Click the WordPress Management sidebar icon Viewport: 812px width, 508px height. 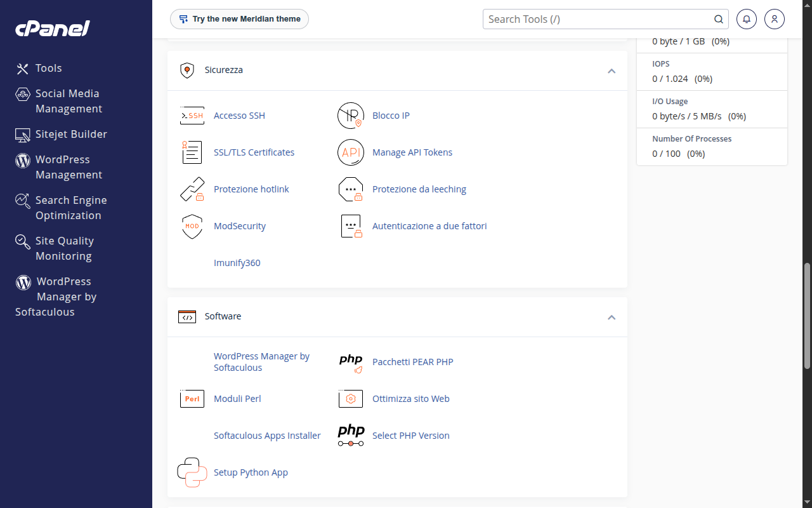pos(23,160)
